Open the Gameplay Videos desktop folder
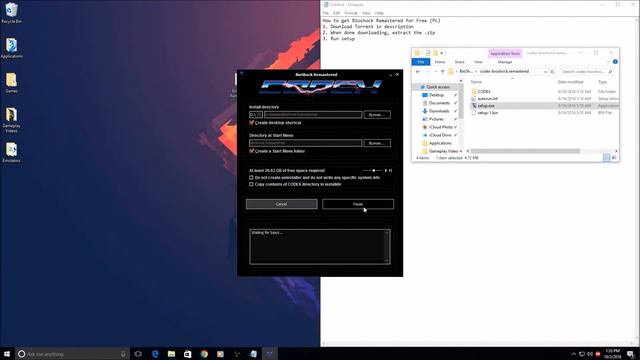640x360 pixels. pyautogui.click(x=11, y=120)
